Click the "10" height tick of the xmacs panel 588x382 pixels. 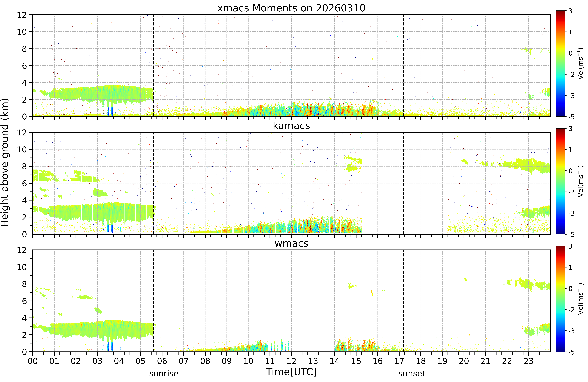22,32
